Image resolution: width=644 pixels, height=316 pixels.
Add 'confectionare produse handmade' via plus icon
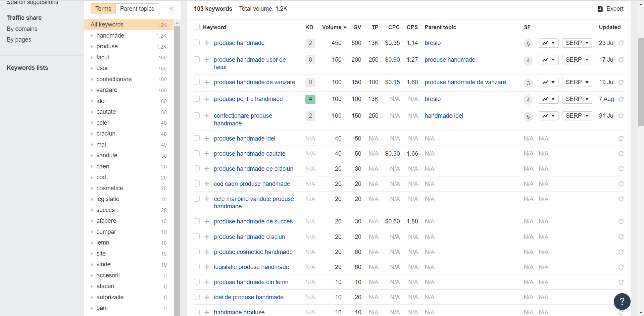coord(207,116)
